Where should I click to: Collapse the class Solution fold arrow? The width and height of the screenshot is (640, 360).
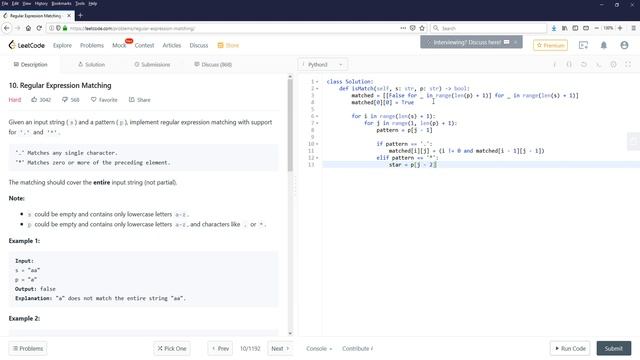317,82
